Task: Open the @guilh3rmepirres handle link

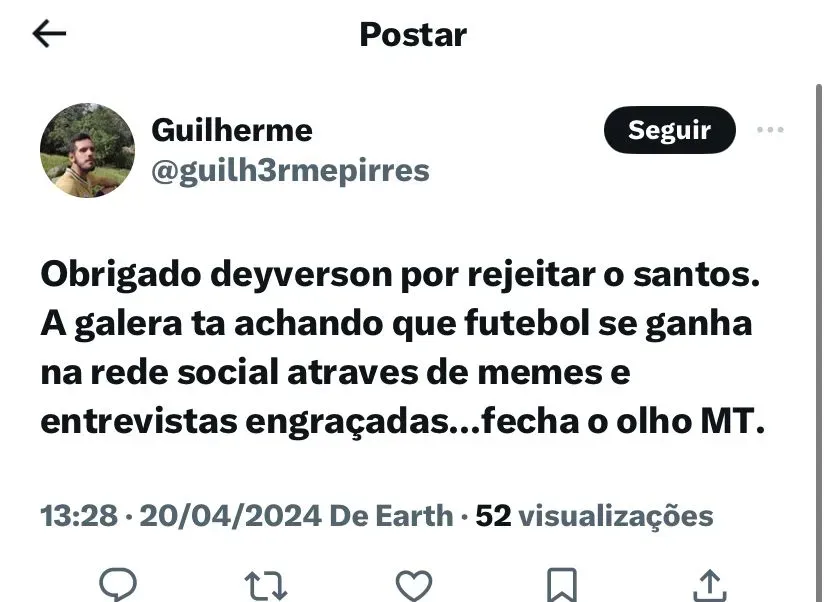Action: coord(290,172)
